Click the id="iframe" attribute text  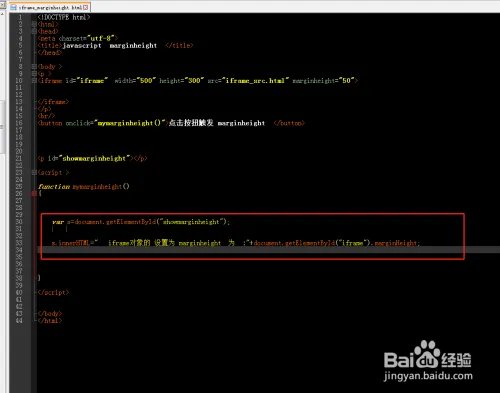click(x=87, y=81)
